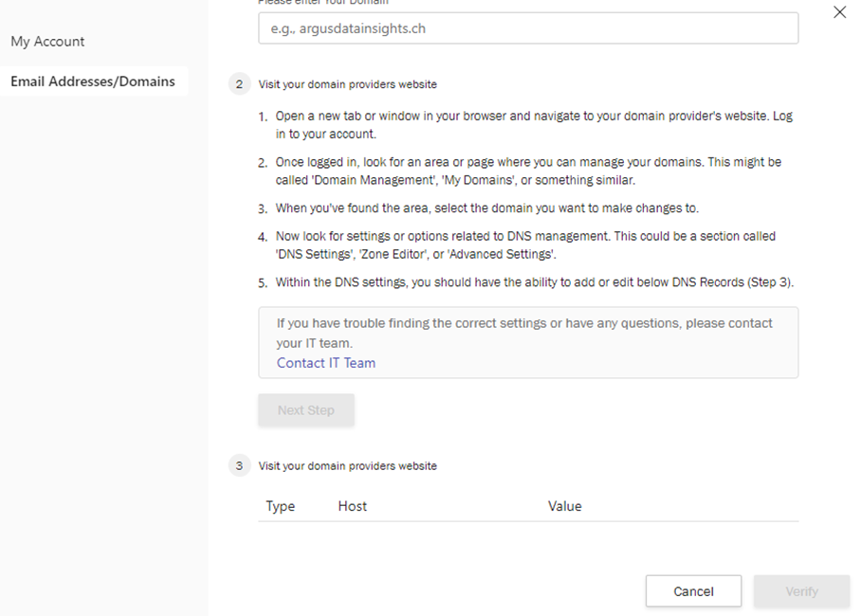Click instruction 5 about editing DNS Records
This screenshot has width=860, height=616.
click(x=534, y=282)
